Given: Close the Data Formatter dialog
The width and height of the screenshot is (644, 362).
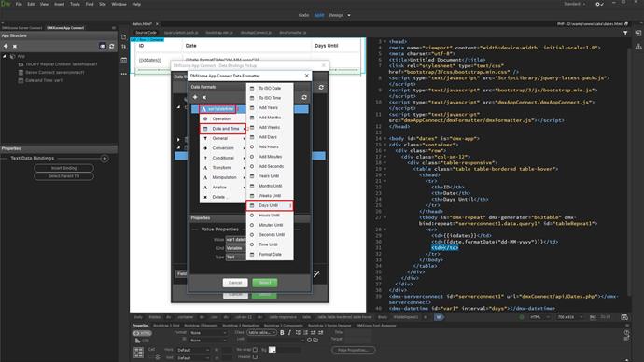Looking at the screenshot, I should 307,76.
